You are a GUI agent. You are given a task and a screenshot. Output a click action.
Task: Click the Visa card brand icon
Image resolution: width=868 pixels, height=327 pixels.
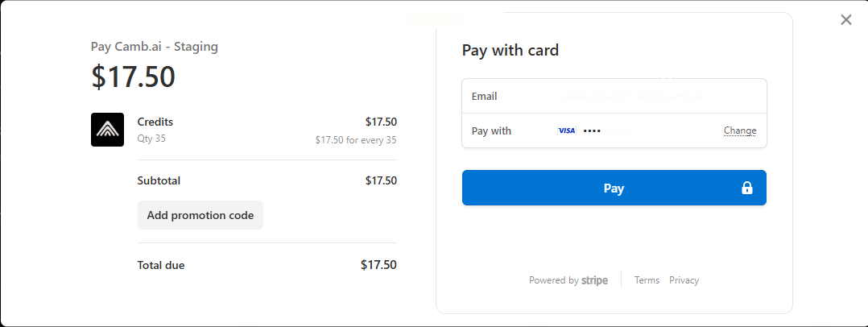[x=567, y=130]
